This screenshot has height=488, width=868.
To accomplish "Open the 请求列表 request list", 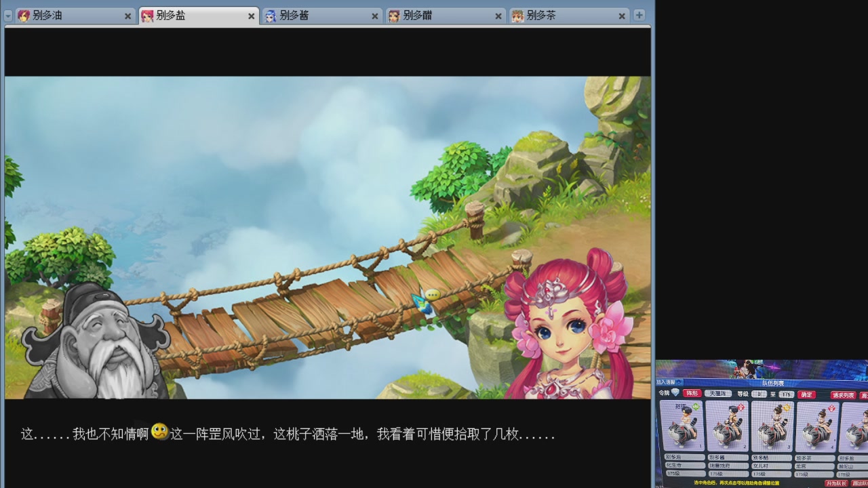I will pyautogui.click(x=844, y=395).
